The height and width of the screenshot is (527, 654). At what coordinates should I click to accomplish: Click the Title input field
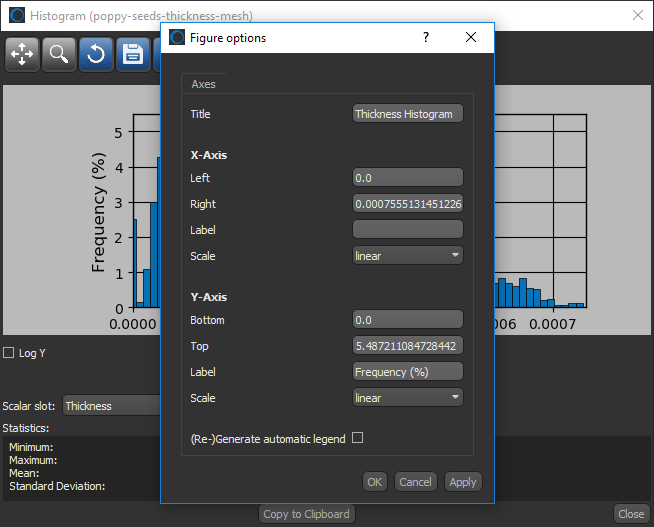coord(408,114)
